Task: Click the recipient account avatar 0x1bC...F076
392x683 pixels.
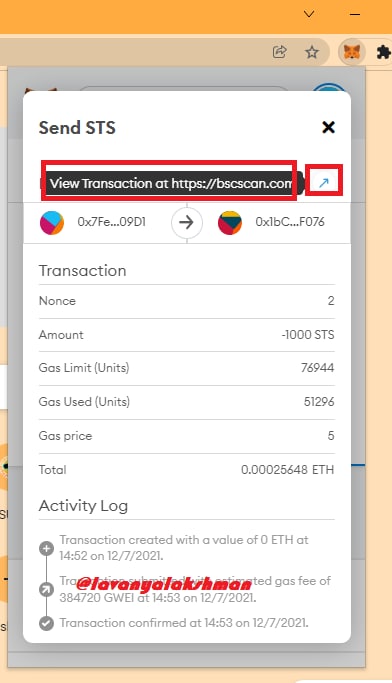Action: (230, 223)
